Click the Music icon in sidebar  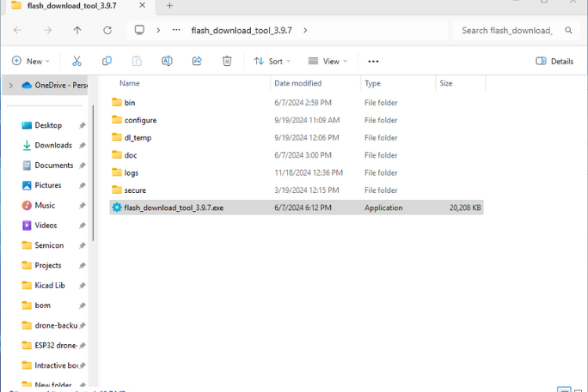[27, 205]
